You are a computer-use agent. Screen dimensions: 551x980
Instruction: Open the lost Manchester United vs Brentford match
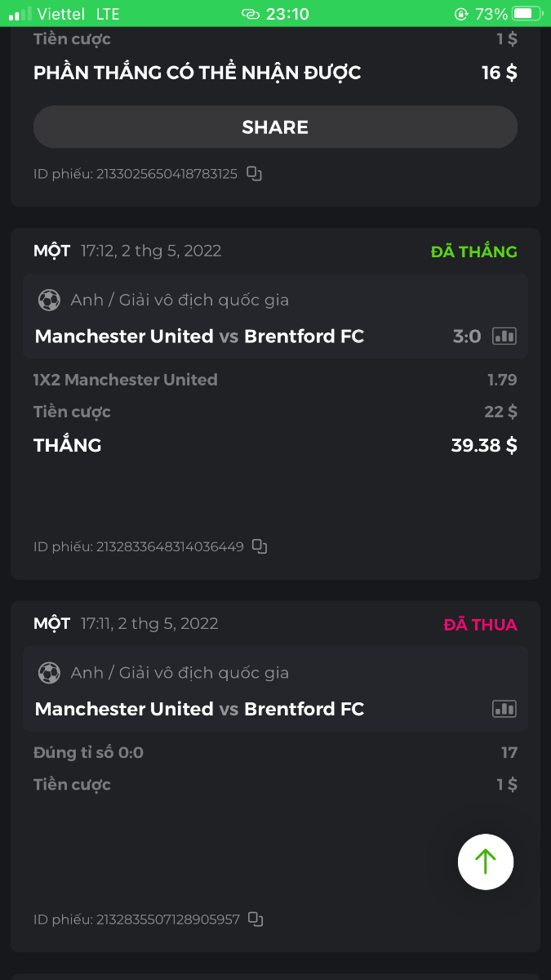click(199, 709)
